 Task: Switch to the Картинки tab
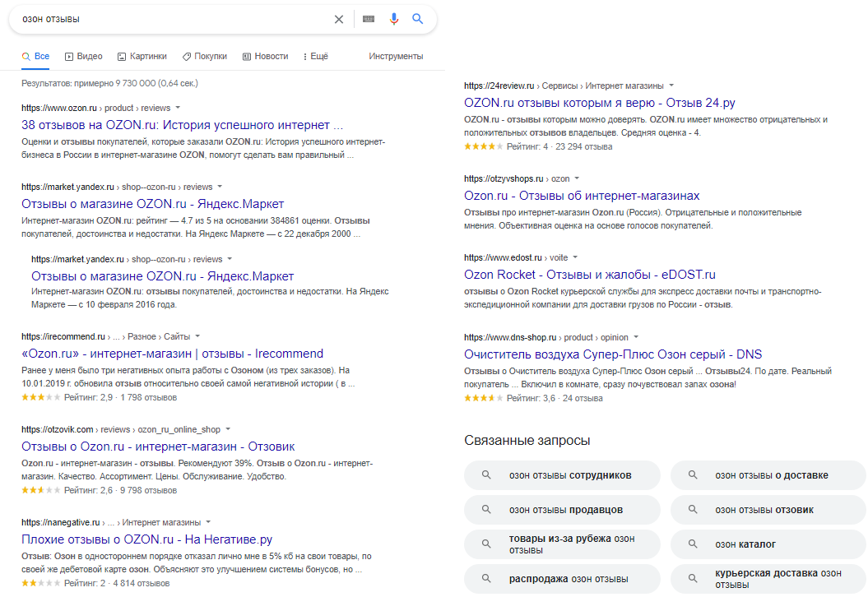(x=142, y=57)
